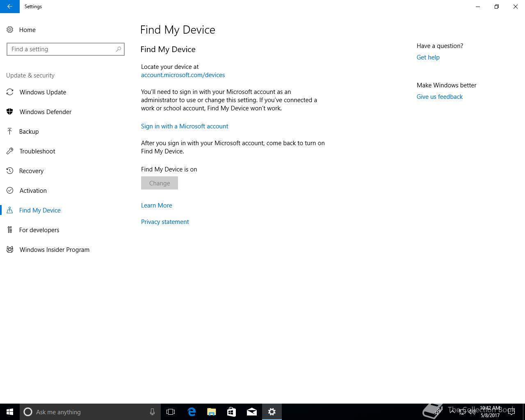The height and width of the screenshot is (420, 525).
Task: Click the Get help link
Action: [428, 57]
